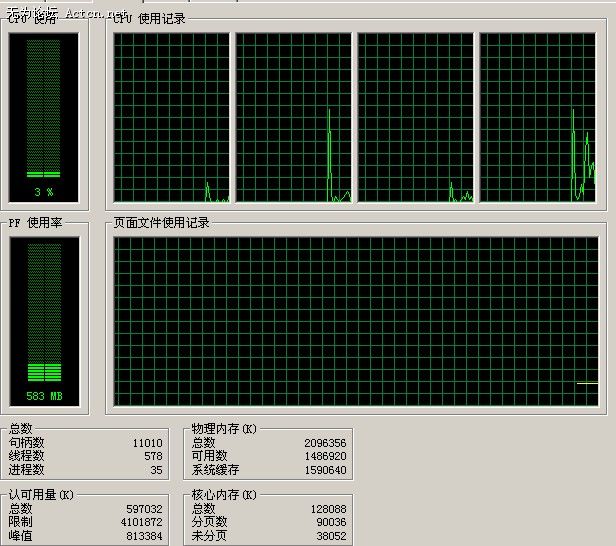The width and height of the screenshot is (616, 546).
Task: Click the 线程数 label
Action: 26,456
